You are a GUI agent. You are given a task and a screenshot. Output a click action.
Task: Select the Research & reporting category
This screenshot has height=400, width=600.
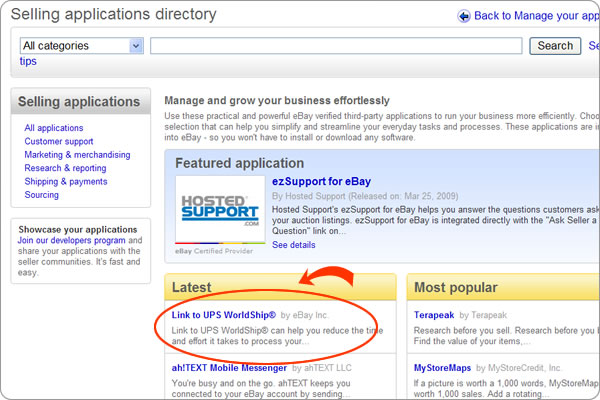pos(65,168)
